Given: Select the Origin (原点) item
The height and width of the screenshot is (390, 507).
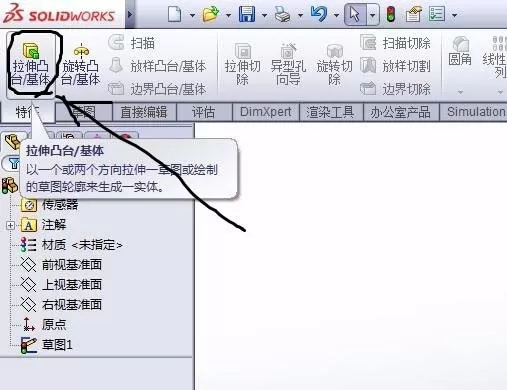Looking at the screenshot, I should tap(44, 324).
